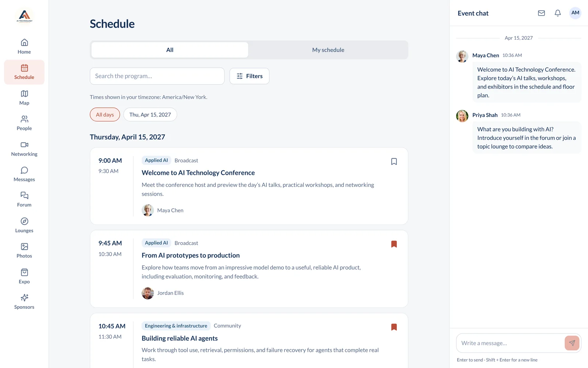Open the Sponsors section
Viewport: 588px width, 368px height.
pyautogui.click(x=24, y=302)
